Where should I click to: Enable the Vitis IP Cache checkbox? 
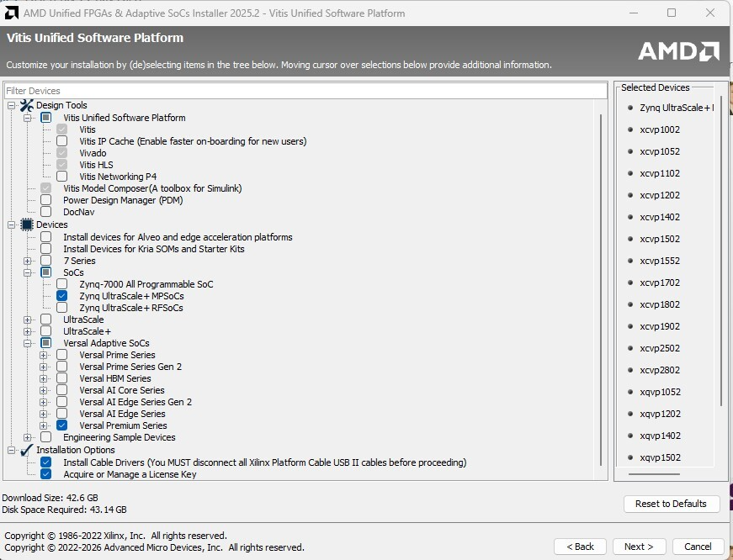pyautogui.click(x=61, y=141)
